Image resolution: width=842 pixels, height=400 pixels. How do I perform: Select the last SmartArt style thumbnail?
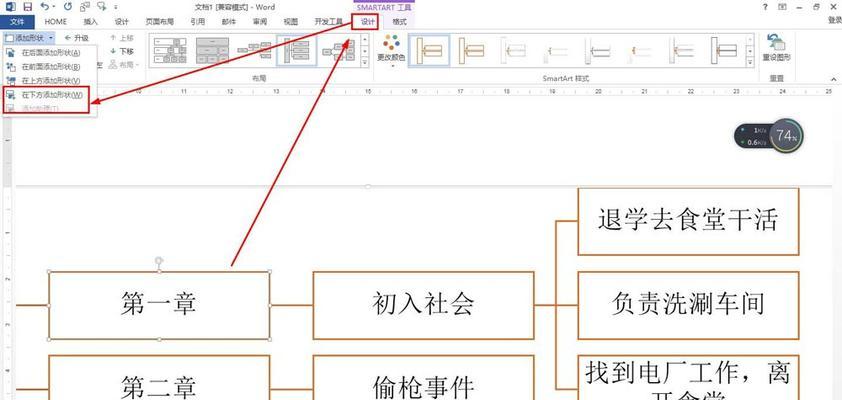pos(724,51)
